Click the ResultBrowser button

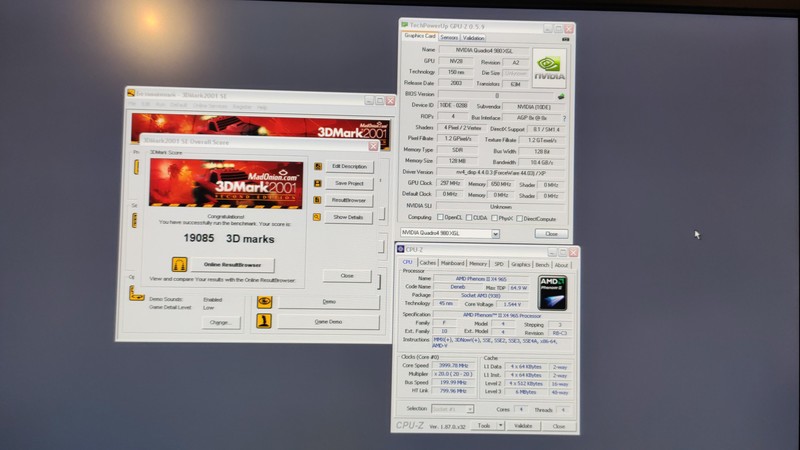(348, 200)
